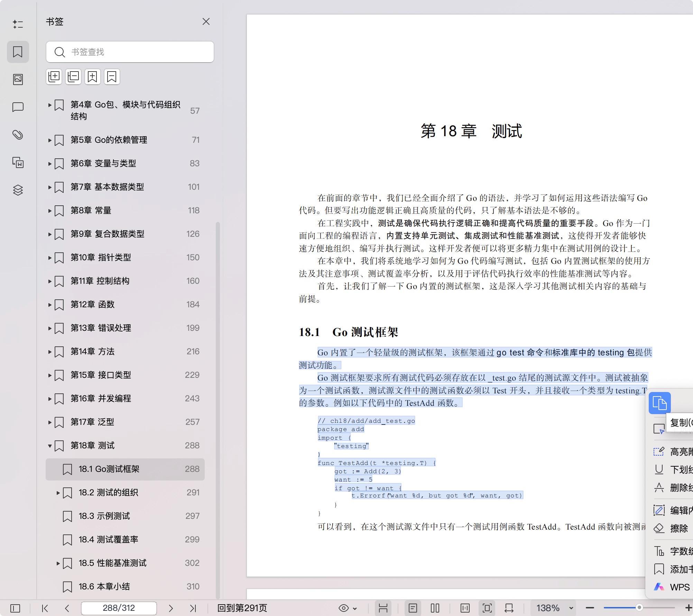Image resolution: width=693 pixels, height=616 pixels.
Task: Toggle the eye protection mode icon
Action: [344, 608]
